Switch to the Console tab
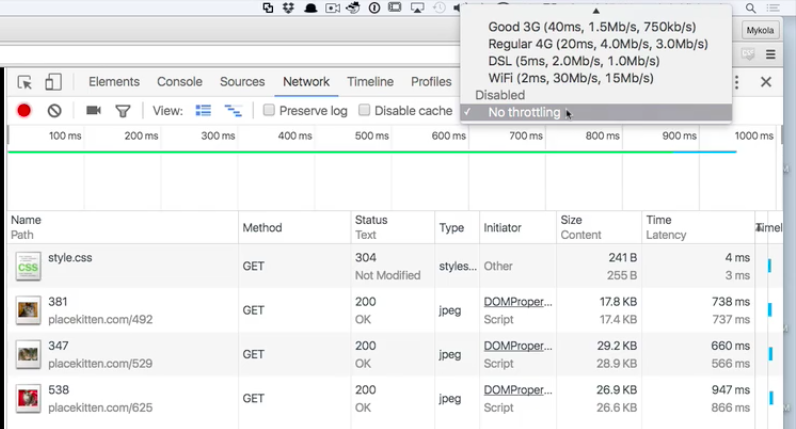Image resolution: width=796 pixels, height=429 pixels. [x=180, y=82]
